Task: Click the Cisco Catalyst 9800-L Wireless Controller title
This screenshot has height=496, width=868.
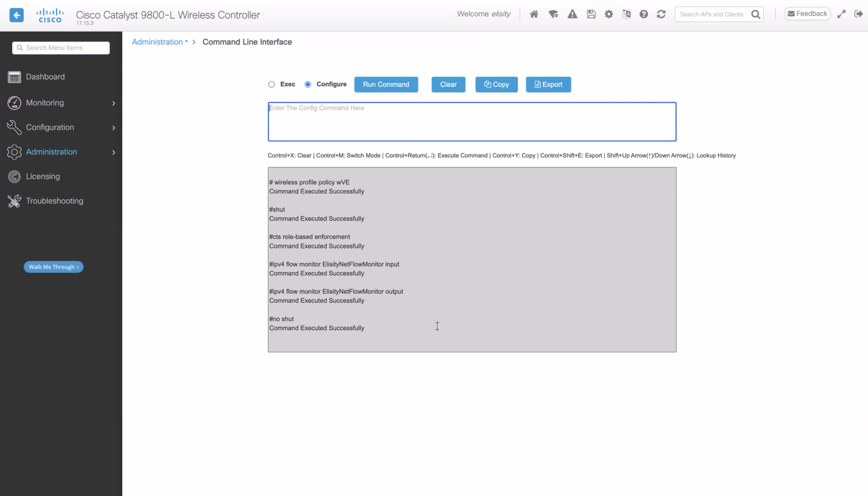Action: coord(168,15)
